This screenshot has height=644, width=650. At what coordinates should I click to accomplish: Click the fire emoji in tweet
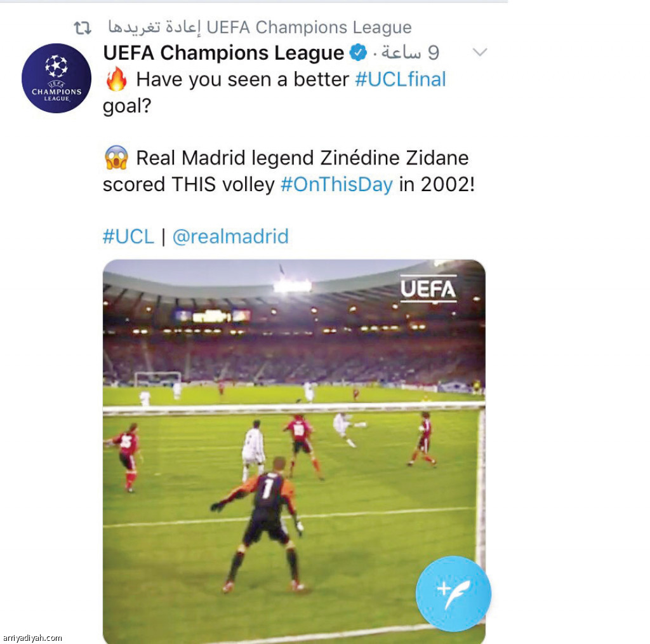tap(116, 79)
